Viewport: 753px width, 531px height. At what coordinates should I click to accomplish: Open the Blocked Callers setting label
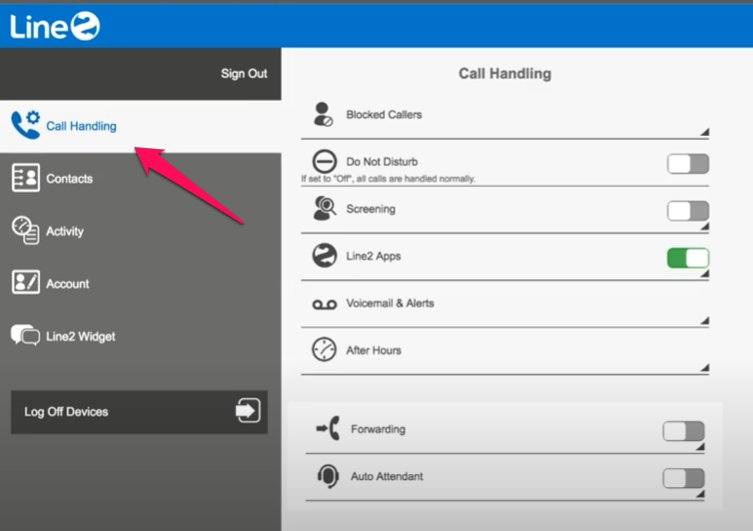[384, 114]
